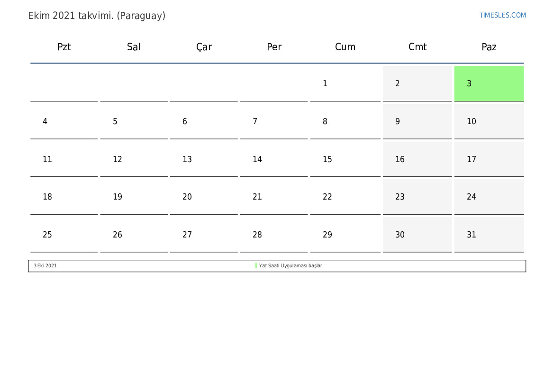The width and height of the screenshot is (554, 392).
Task: Click the Cmt weekday header
Action: (417, 47)
